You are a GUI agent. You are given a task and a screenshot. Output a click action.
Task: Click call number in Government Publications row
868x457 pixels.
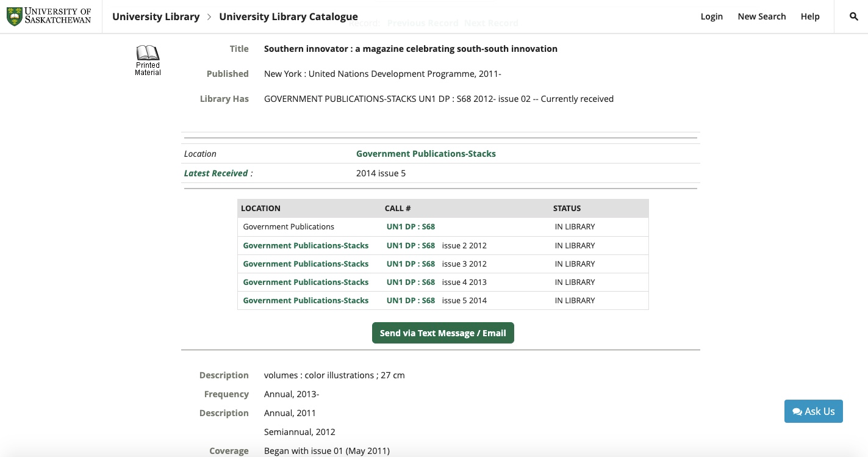[411, 227]
